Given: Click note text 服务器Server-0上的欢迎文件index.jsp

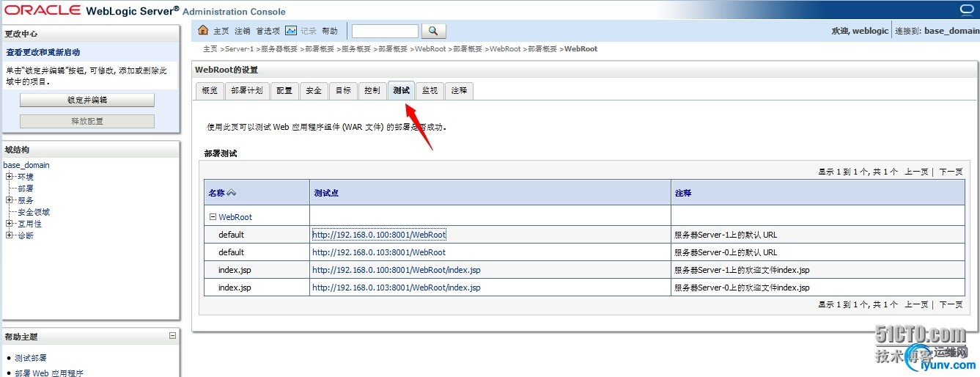Looking at the screenshot, I should (742, 288).
